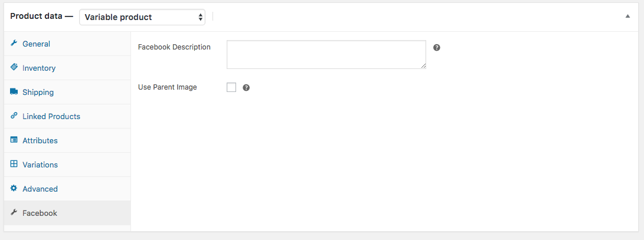Show help tip for Facebook Description
This screenshot has width=644, height=240.
[x=437, y=48]
